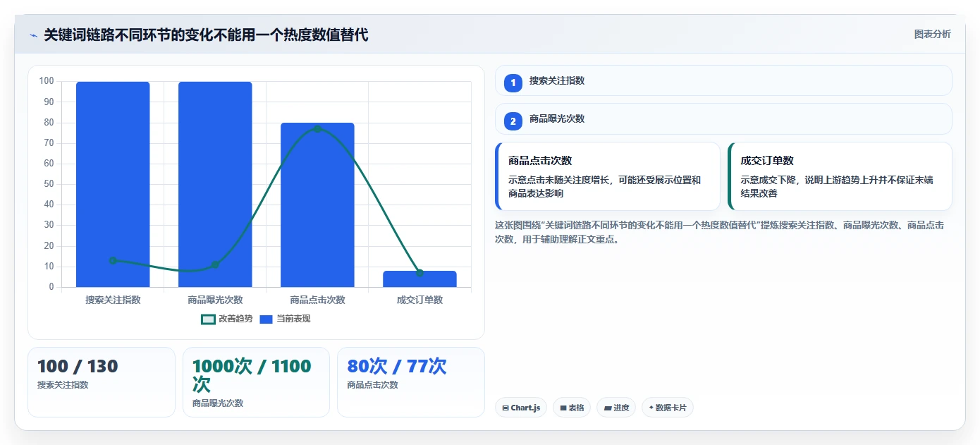Click the y-axis value 50
The height and width of the screenshot is (445, 980).
click(49, 184)
